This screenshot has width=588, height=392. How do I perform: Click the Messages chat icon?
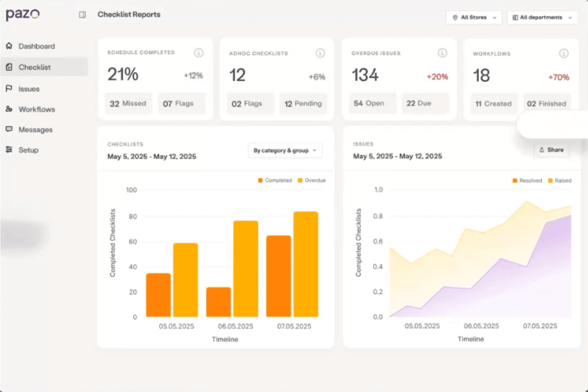point(9,129)
